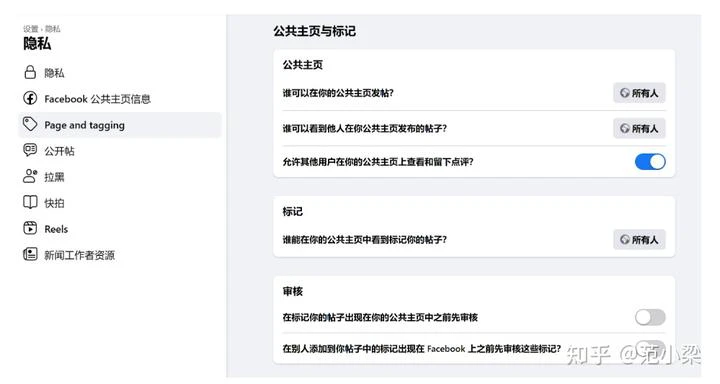720x384 pixels.
Task: Click the Facebook logo icon in sidebar
Action: 30,98
